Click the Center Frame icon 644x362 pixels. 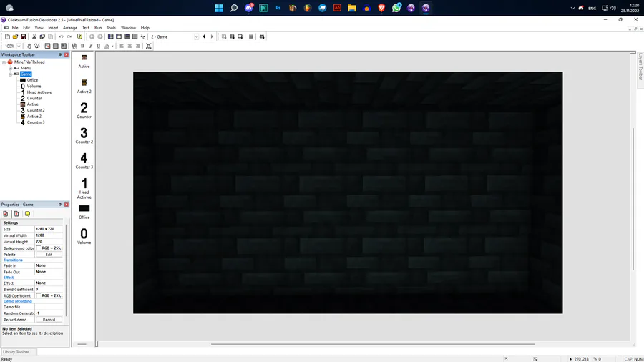coord(149,46)
